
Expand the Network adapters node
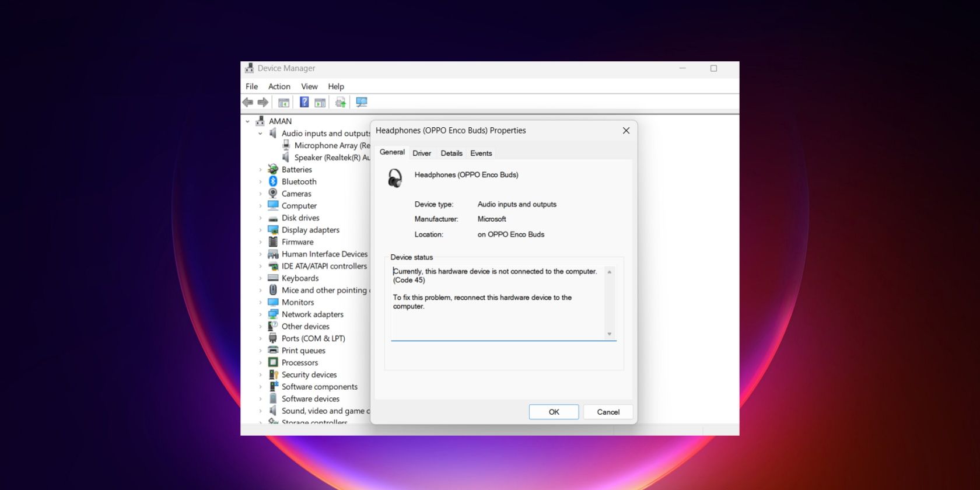tap(261, 314)
